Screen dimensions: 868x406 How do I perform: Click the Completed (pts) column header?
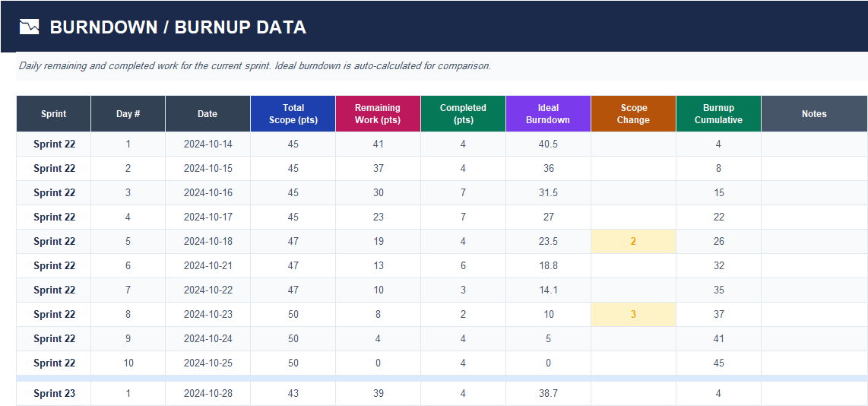[463, 114]
